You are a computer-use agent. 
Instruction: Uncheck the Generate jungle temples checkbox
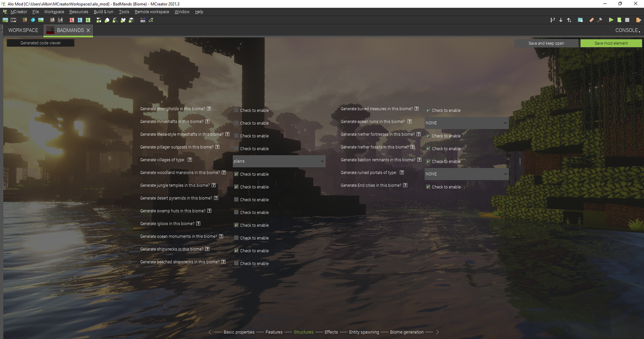click(236, 186)
